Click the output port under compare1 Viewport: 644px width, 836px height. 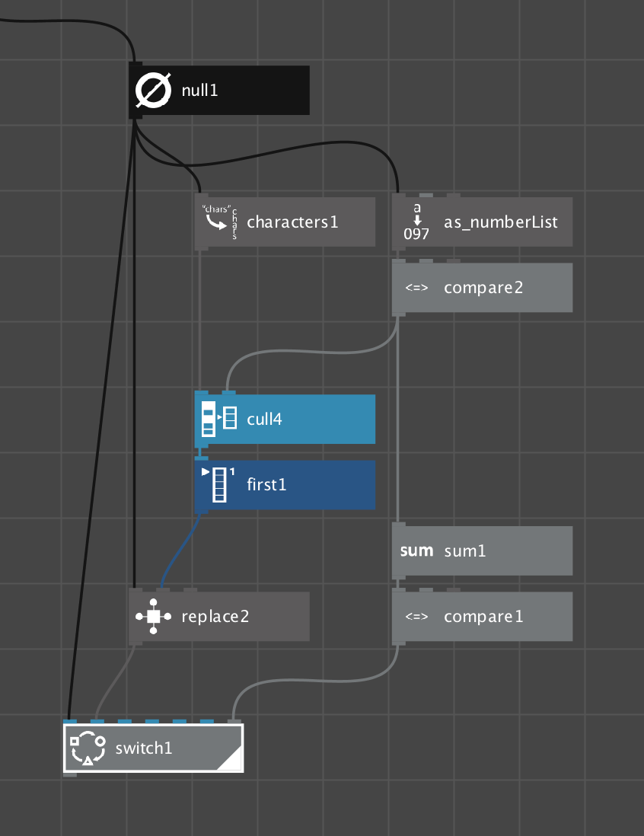[x=399, y=643]
